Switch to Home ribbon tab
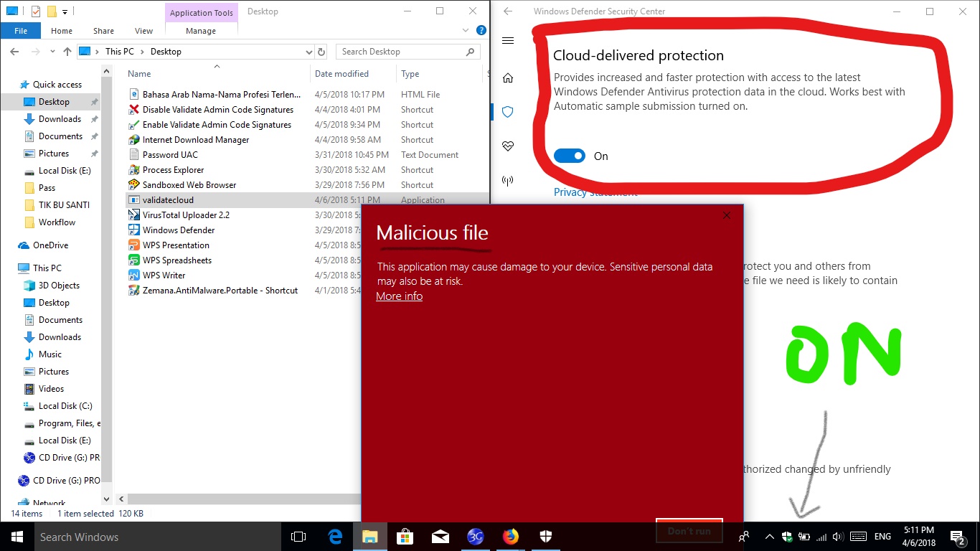The width and height of the screenshot is (980, 551). (x=62, y=31)
